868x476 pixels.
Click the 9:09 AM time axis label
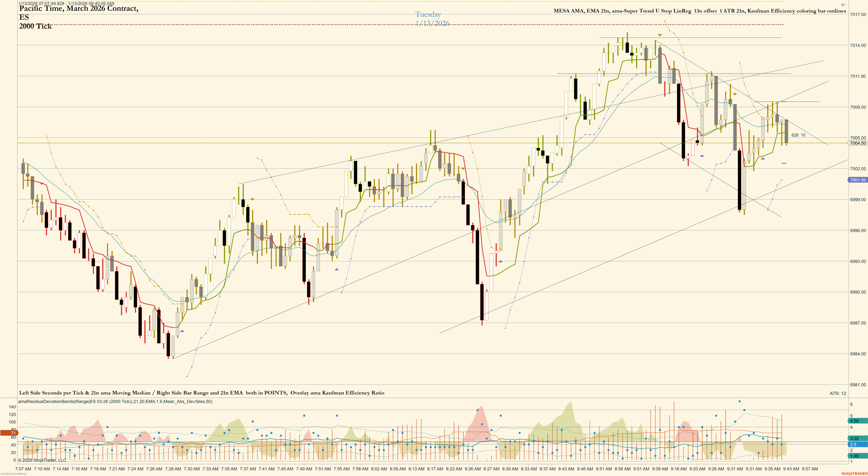660,469
